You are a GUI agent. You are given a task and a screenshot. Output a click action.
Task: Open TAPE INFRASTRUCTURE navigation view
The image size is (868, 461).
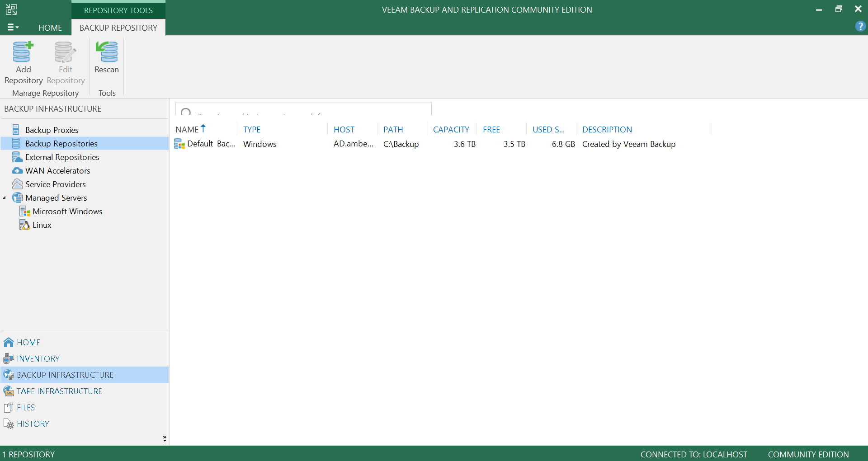(85, 391)
